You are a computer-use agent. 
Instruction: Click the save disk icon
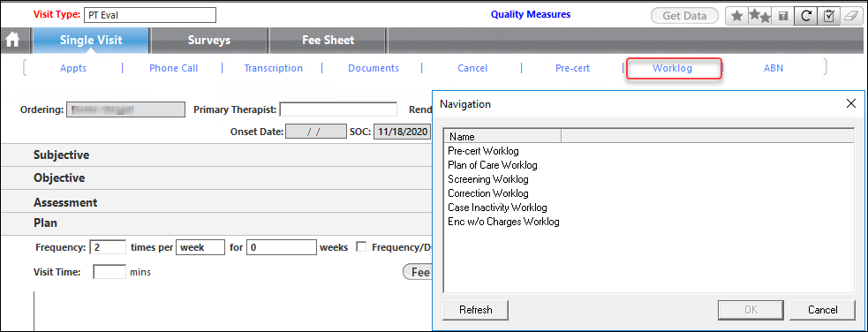(783, 16)
